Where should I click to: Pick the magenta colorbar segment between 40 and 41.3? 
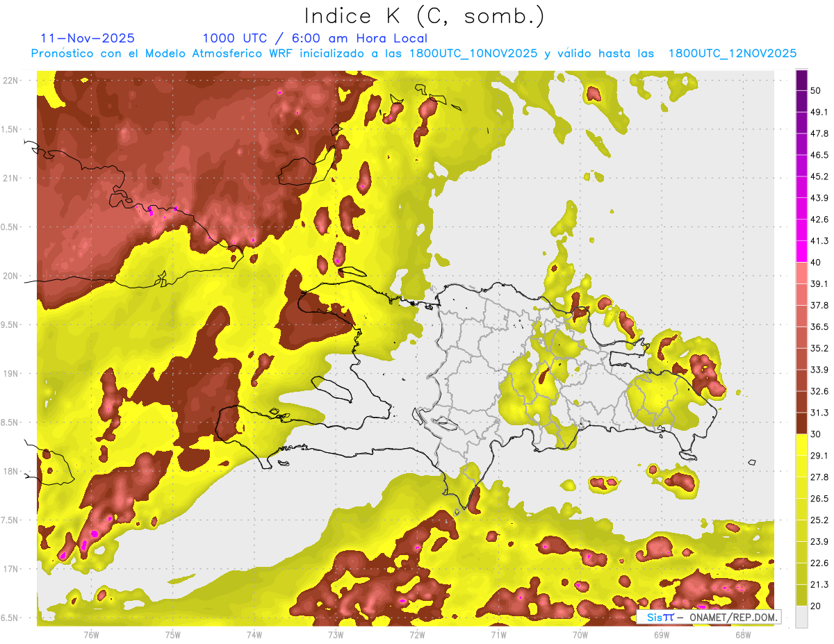tap(801, 251)
